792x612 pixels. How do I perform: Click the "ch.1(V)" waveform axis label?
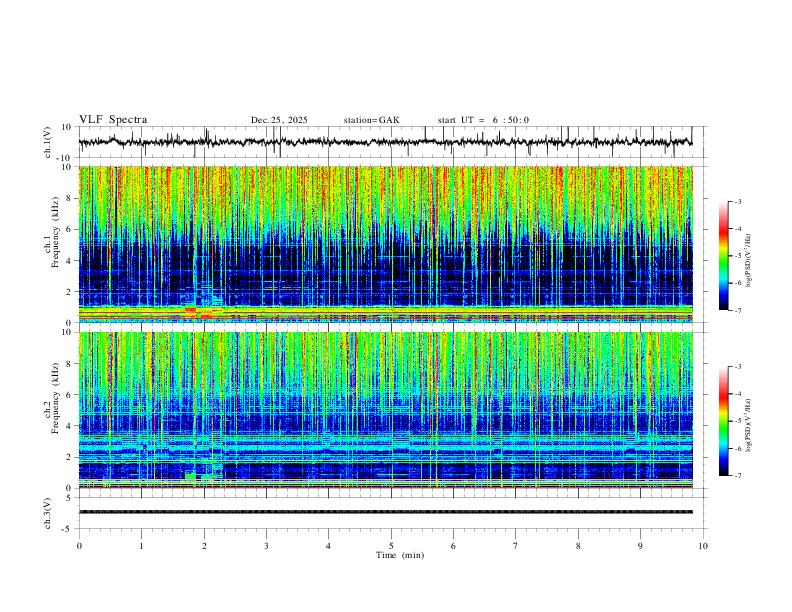click(x=48, y=142)
